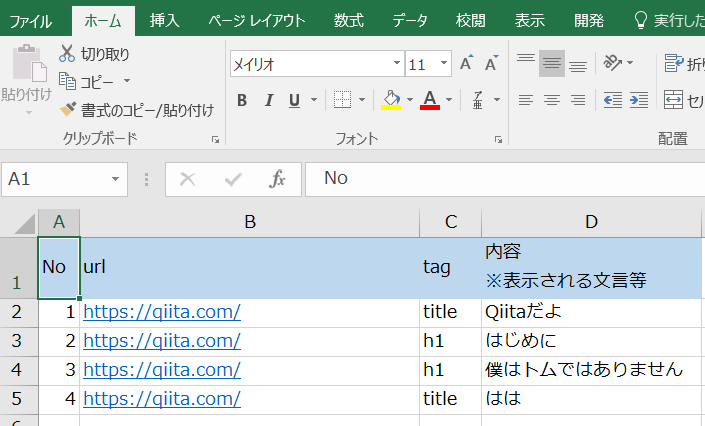
Task: Open the font color dropdown arrow
Action: (449, 100)
